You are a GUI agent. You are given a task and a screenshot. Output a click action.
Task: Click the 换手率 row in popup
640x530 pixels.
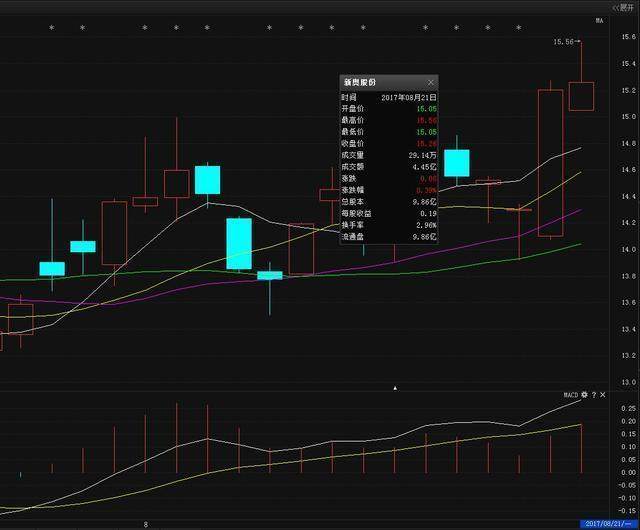tap(388, 226)
